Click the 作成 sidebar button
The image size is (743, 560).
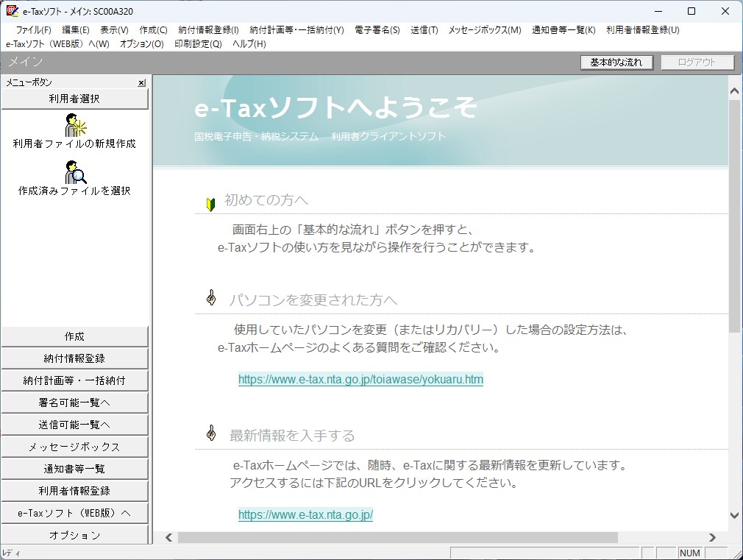click(74, 337)
